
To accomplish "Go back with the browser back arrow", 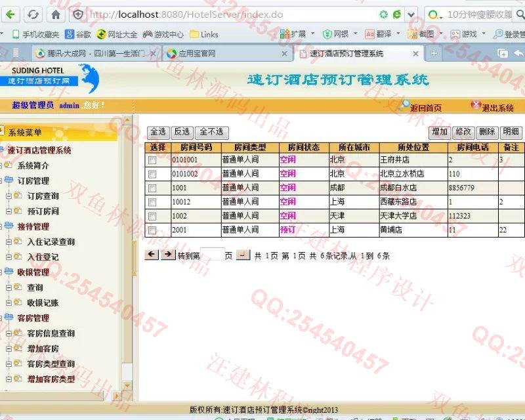I will [x=10, y=14].
